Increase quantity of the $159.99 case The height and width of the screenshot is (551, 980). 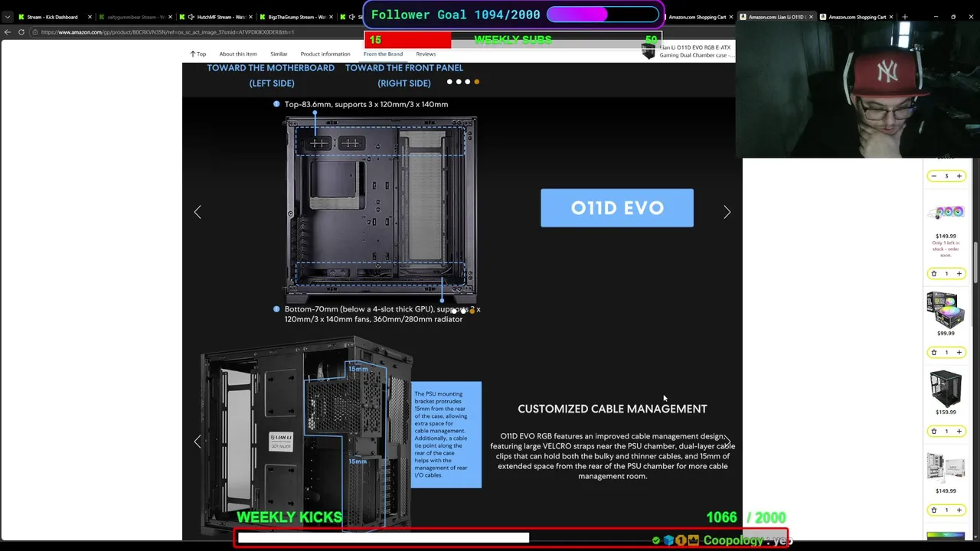pos(959,431)
